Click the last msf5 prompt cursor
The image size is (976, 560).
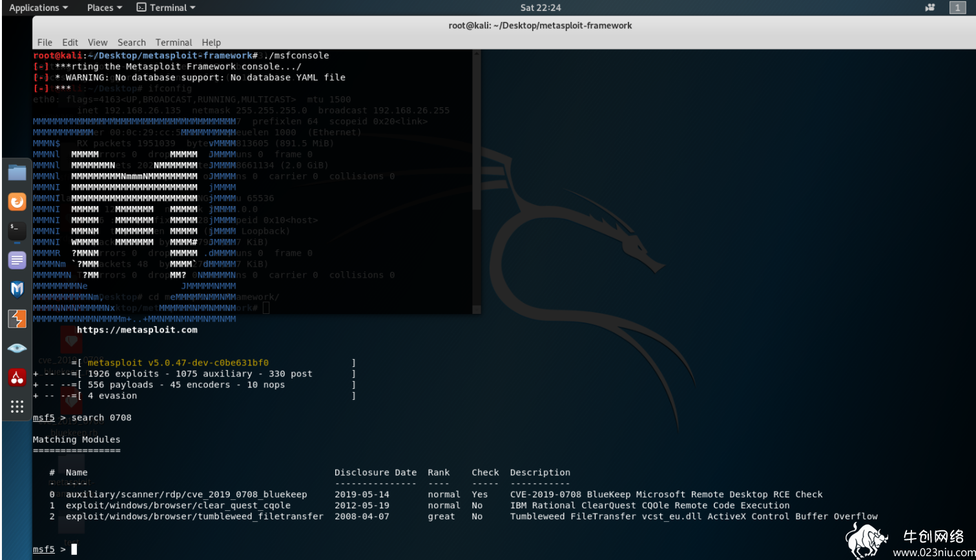[x=74, y=549]
